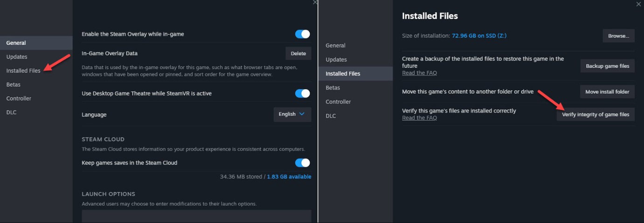Open the English language dropdown

[292, 114]
